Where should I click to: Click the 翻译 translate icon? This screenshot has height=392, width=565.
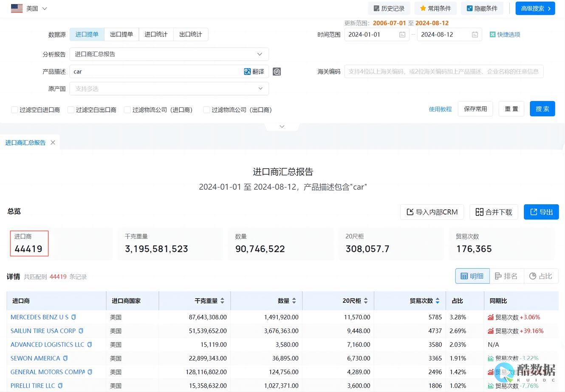(x=254, y=72)
